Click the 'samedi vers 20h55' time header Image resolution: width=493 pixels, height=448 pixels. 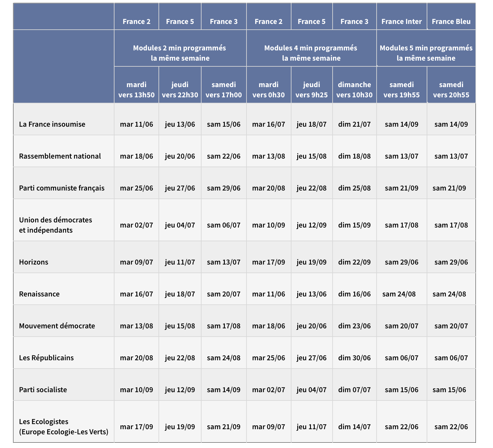point(451,90)
